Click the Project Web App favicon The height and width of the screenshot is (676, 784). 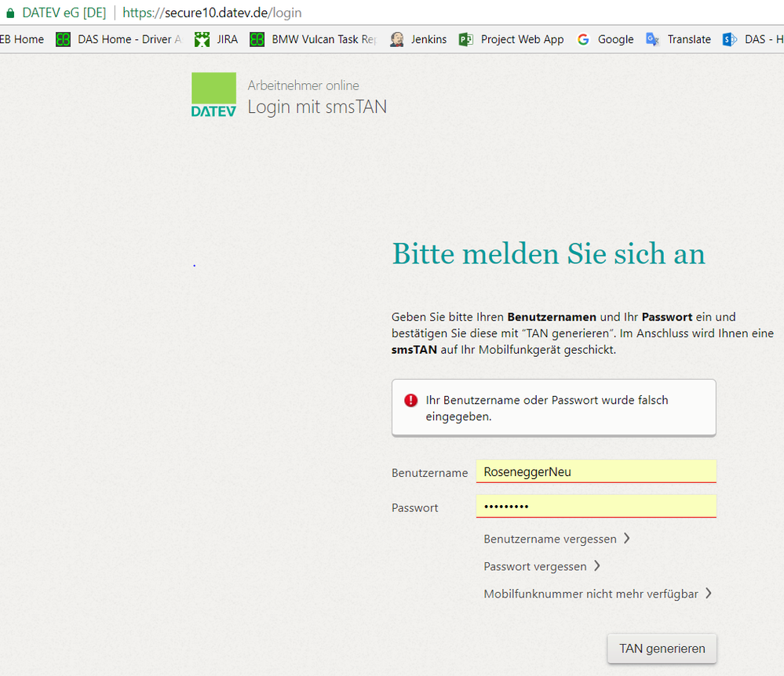click(x=466, y=39)
